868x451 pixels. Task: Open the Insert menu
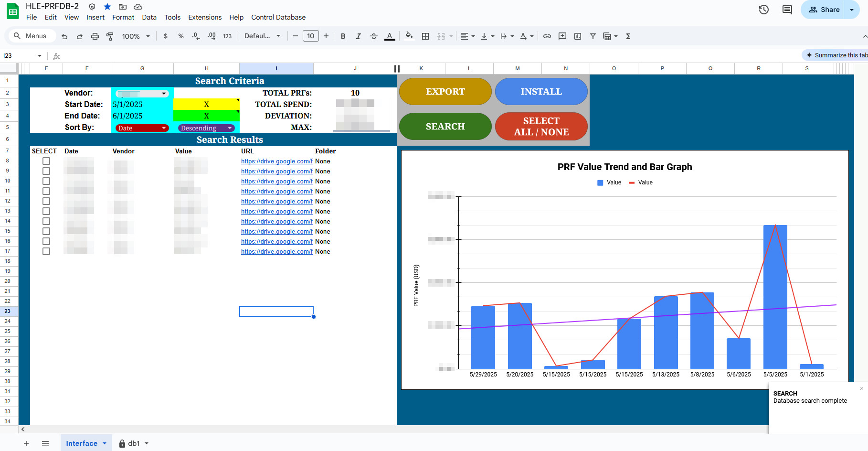point(95,17)
